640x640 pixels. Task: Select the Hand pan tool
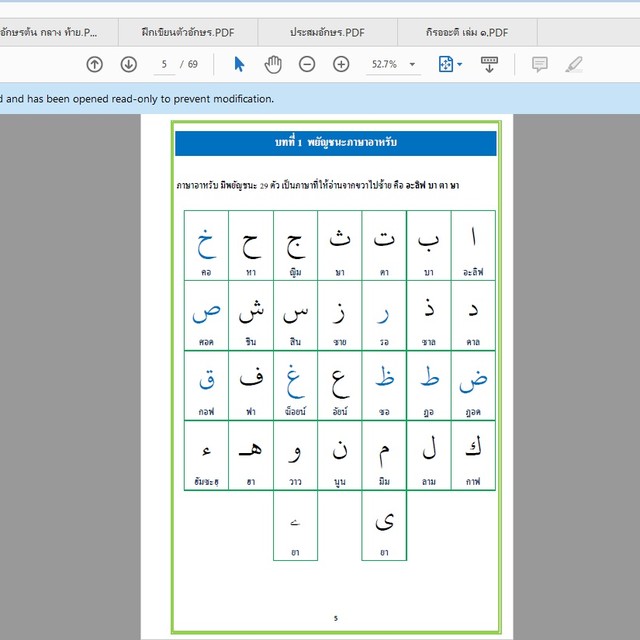273,64
